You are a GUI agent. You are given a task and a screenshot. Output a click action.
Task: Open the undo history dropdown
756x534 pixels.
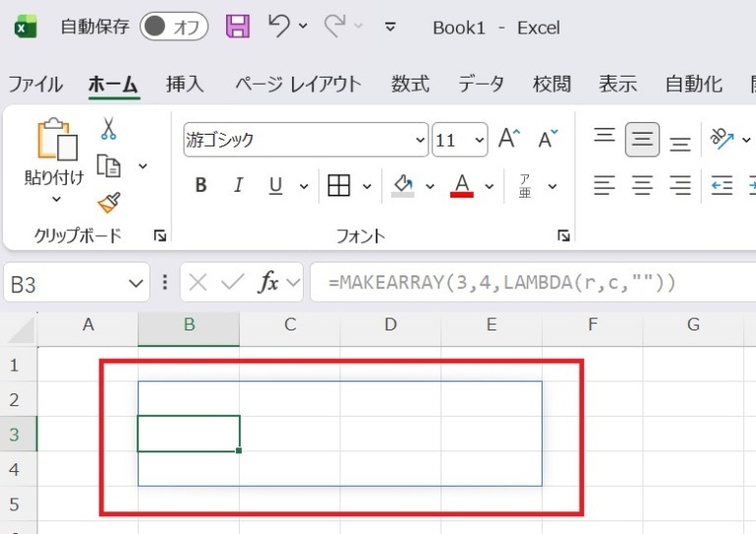[303, 26]
